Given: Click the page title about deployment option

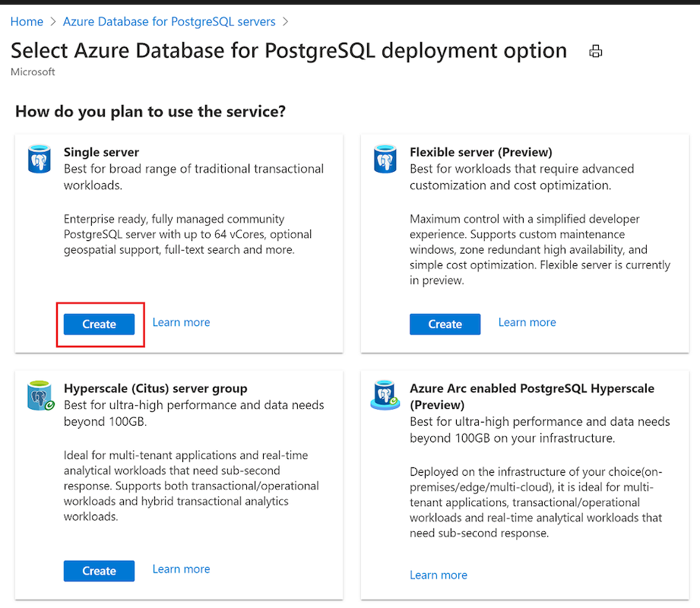Looking at the screenshot, I should (x=289, y=51).
